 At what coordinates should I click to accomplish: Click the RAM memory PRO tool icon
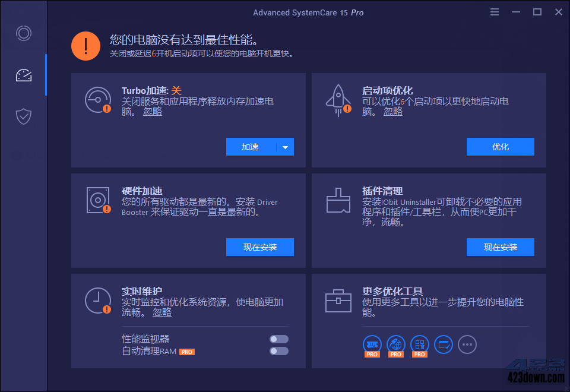[372, 344]
